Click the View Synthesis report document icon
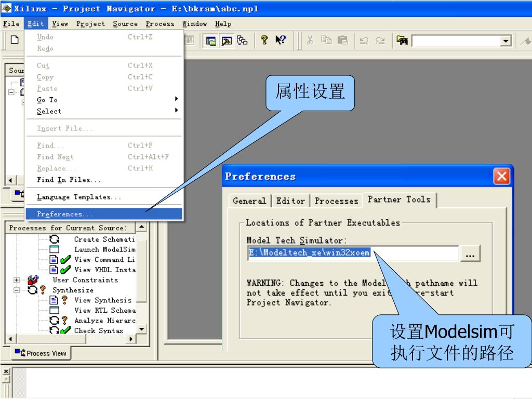This screenshot has width=532, height=399. coord(54,300)
